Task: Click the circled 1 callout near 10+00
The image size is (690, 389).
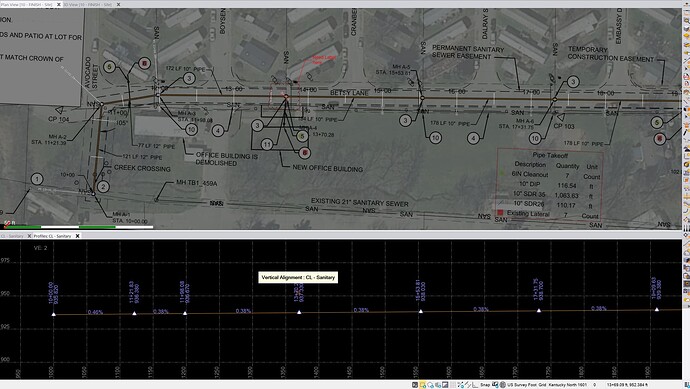Action: coord(37,179)
